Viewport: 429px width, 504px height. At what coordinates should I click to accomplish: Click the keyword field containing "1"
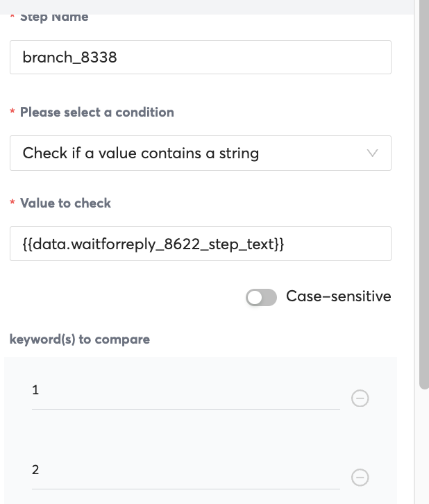(x=185, y=391)
